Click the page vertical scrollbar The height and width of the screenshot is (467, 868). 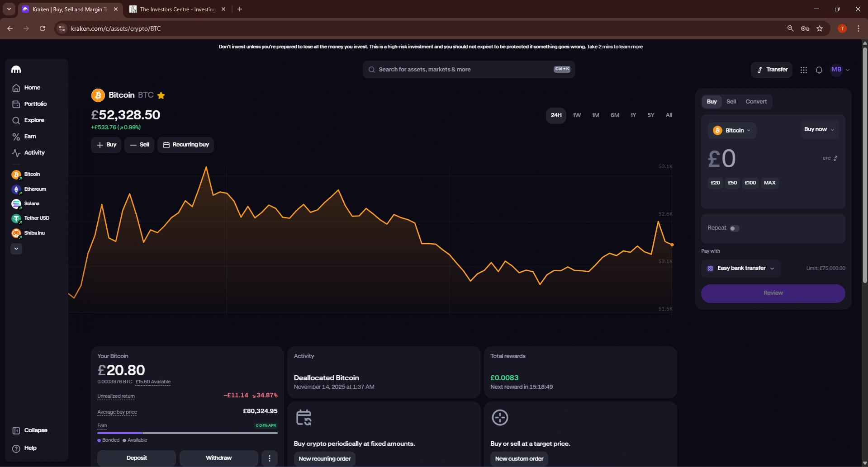click(x=865, y=165)
